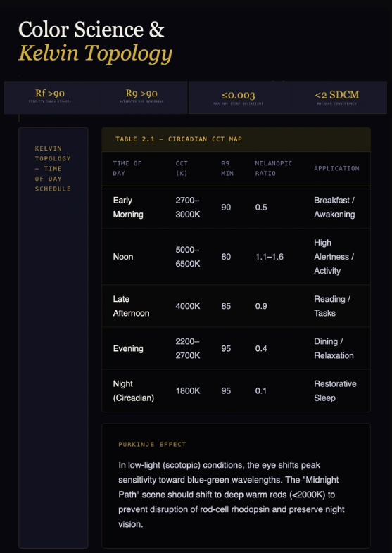Viewport: 392px width, 553px height.
Task: Select the 'Noon' row label
Action: [x=123, y=257]
